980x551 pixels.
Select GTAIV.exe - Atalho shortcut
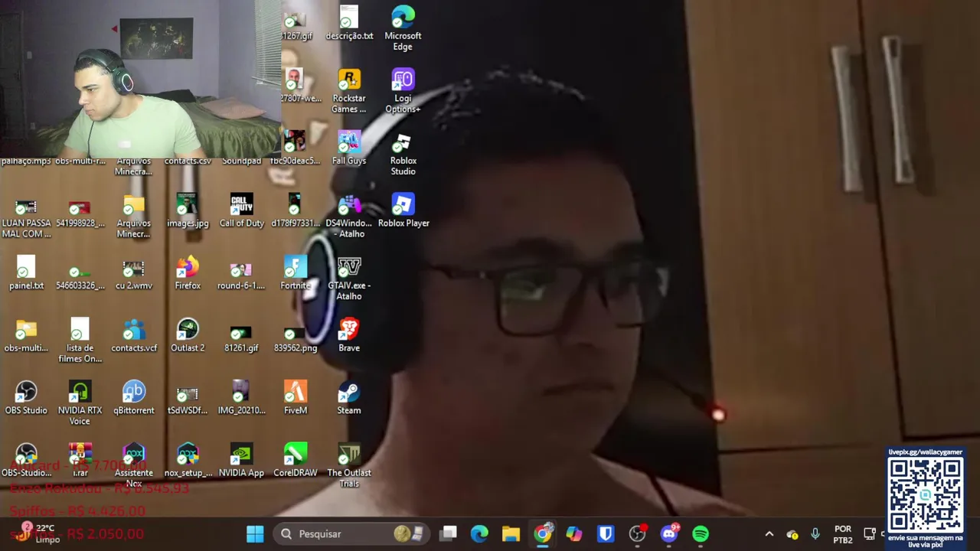pyautogui.click(x=349, y=279)
